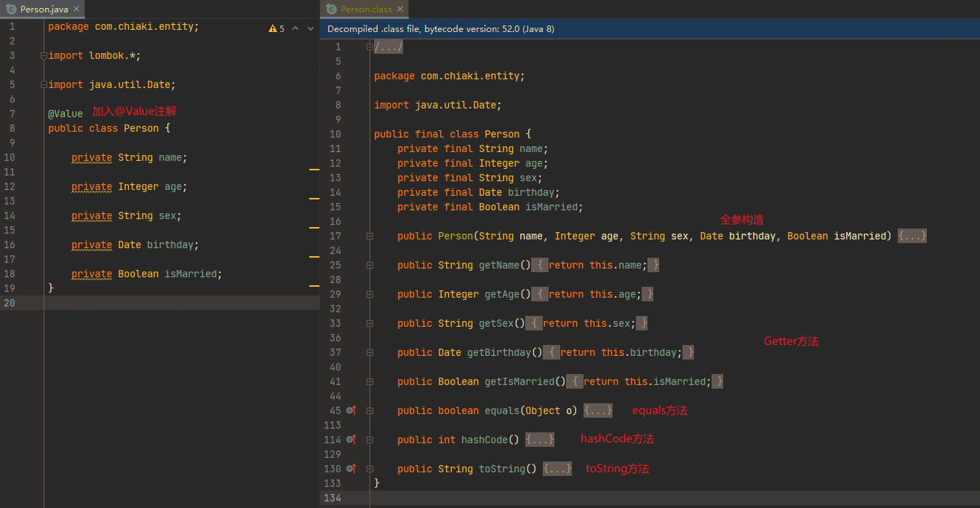Go to previous highlighted error arrow
The width and height of the screenshot is (980, 508).
pyautogui.click(x=295, y=28)
